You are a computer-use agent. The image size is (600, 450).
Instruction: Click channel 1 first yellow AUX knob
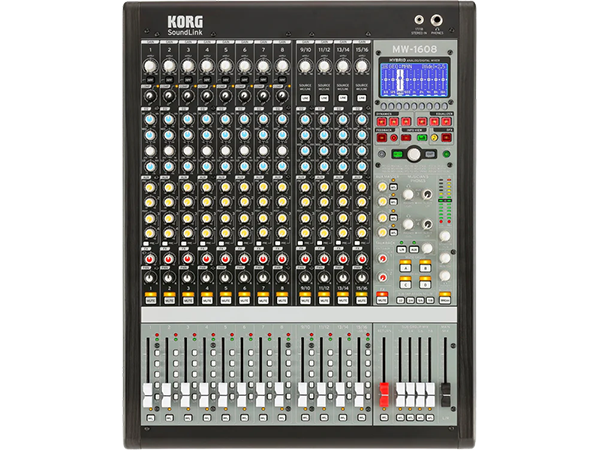pos(150,188)
